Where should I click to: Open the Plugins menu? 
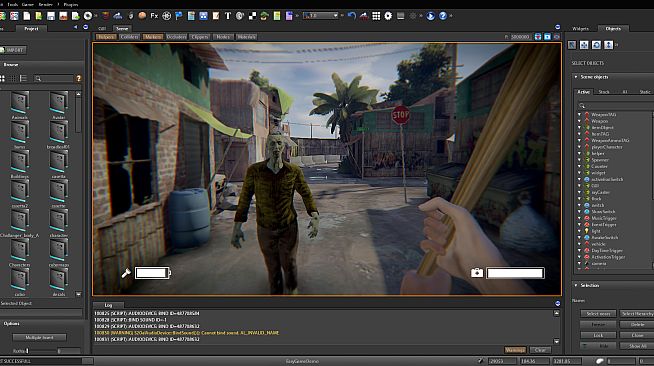[x=70, y=4]
